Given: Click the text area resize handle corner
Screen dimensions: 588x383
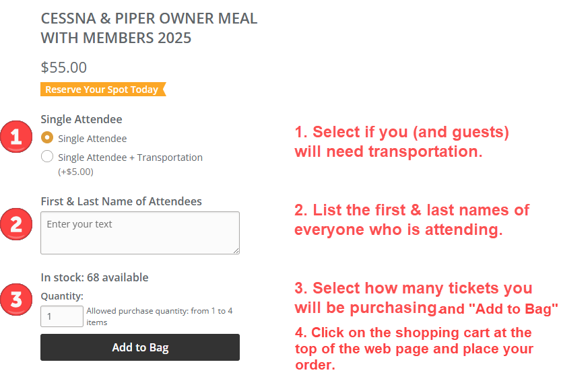Looking at the screenshot, I should coord(236,250).
